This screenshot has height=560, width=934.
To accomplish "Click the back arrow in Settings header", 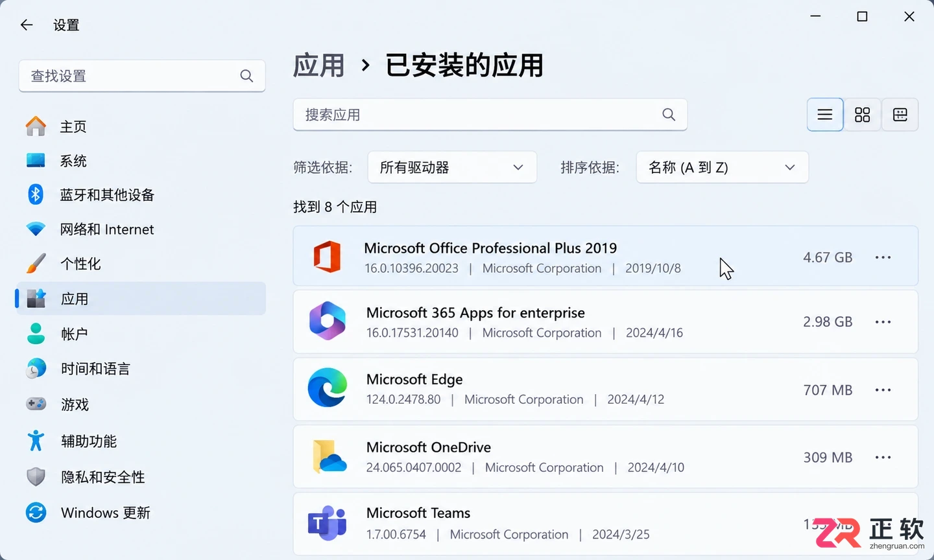I will (x=27, y=25).
